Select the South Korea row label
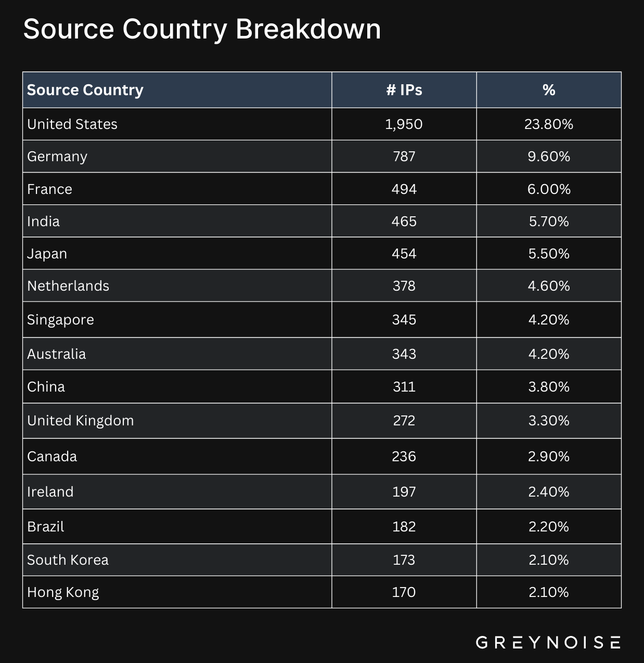The height and width of the screenshot is (663, 644). 68,560
